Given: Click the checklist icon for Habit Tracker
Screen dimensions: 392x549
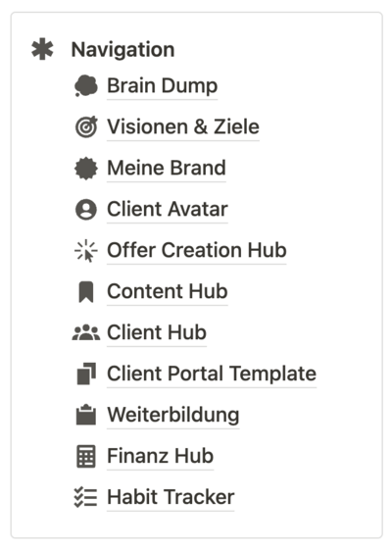Looking at the screenshot, I should [86, 497].
